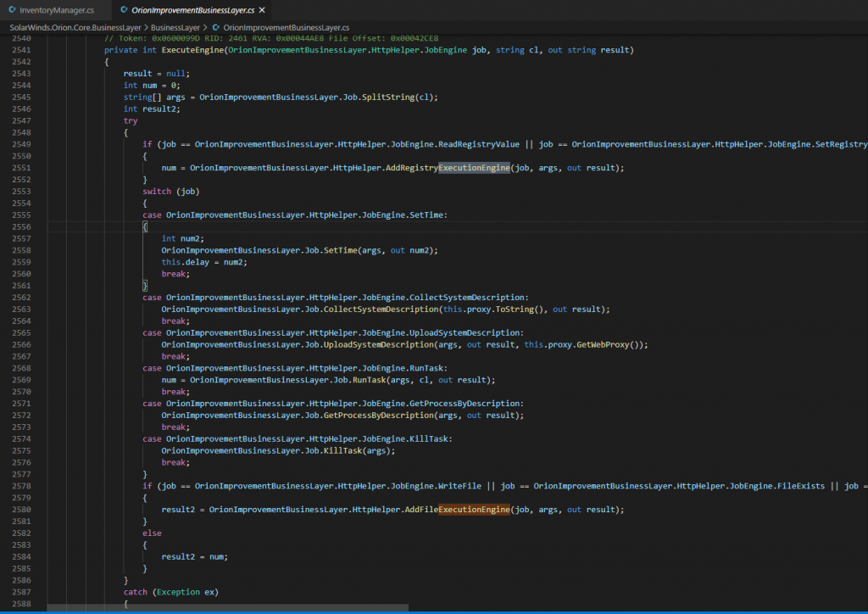Screen dimensions: 868x614
Task: Open the SolarWinds.Orion.Core.BusinessLayer breadcrumb
Action: click(x=75, y=27)
